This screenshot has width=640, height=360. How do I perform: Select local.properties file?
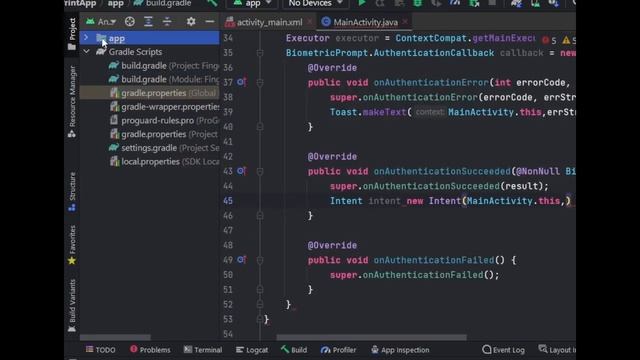pos(164,162)
